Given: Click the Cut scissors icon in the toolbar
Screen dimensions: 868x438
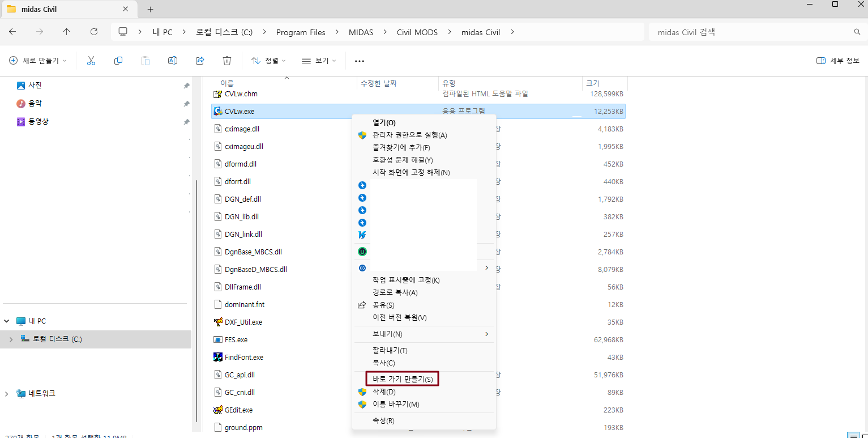Looking at the screenshot, I should [91, 61].
